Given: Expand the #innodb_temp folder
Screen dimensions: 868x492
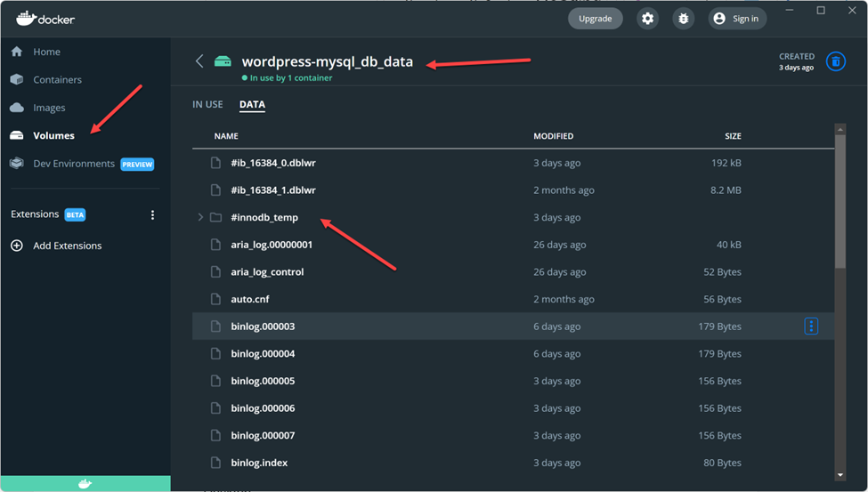Looking at the screenshot, I should click(201, 218).
